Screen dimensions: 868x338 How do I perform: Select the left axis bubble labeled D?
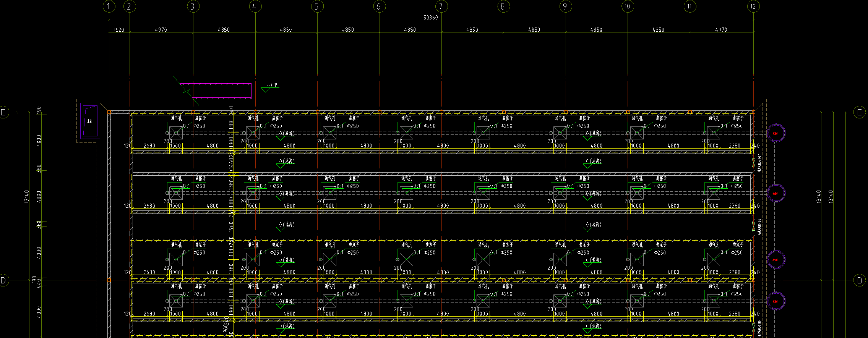point(3,280)
